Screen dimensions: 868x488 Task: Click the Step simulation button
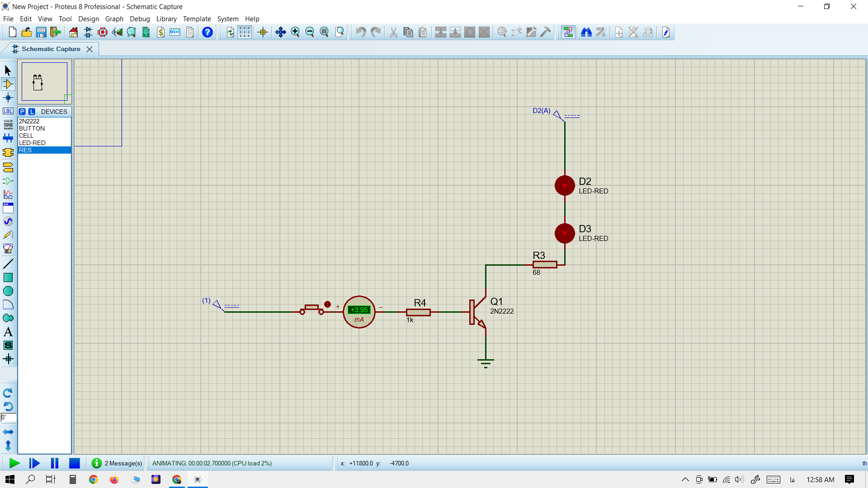[34, 463]
